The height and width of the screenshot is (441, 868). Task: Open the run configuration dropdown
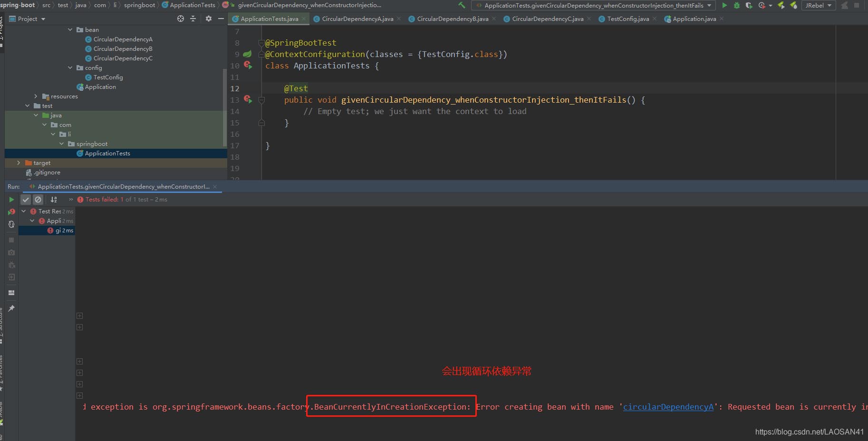[593, 5]
